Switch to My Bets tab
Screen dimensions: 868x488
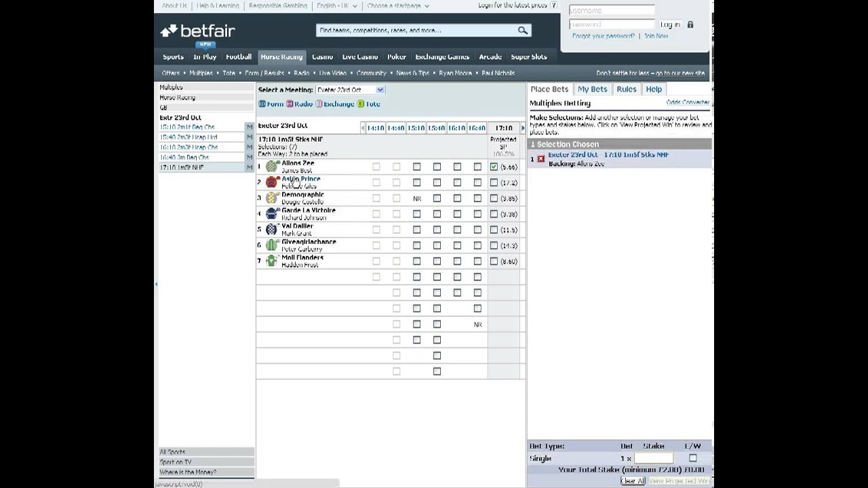pos(592,89)
